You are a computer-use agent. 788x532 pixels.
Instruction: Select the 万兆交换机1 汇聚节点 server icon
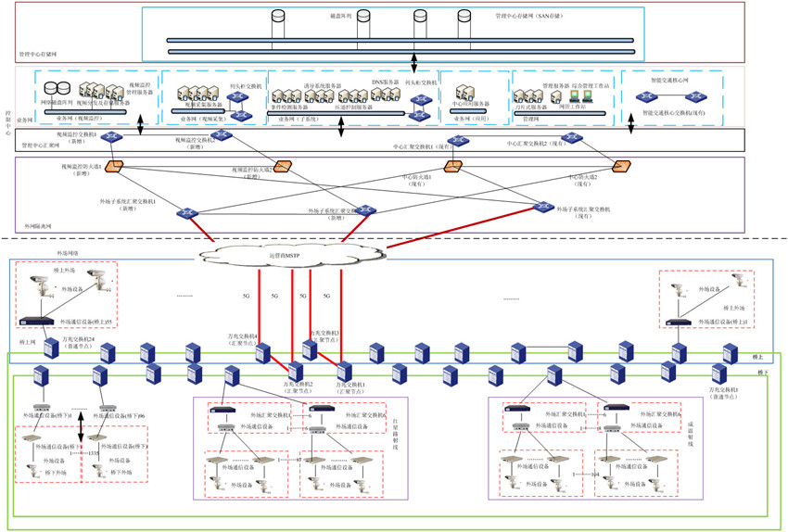pyautogui.click(x=344, y=372)
